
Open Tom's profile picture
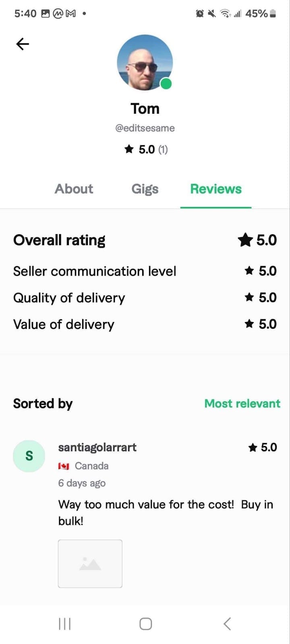[x=145, y=62]
